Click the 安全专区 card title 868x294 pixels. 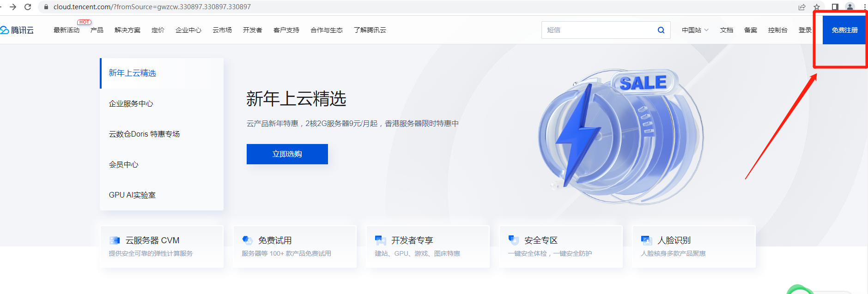[541, 240]
